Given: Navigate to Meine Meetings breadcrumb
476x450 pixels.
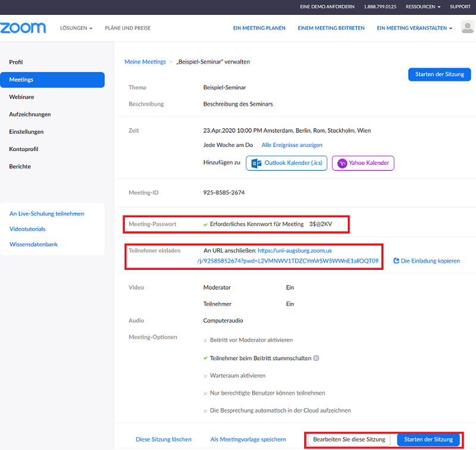Looking at the screenshot, I should (x=145, y=62).
